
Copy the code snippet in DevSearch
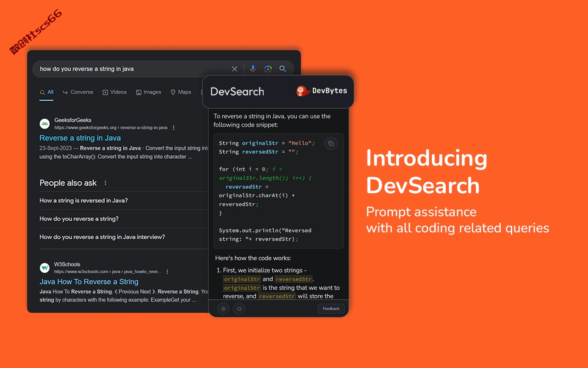pos(331,144)
